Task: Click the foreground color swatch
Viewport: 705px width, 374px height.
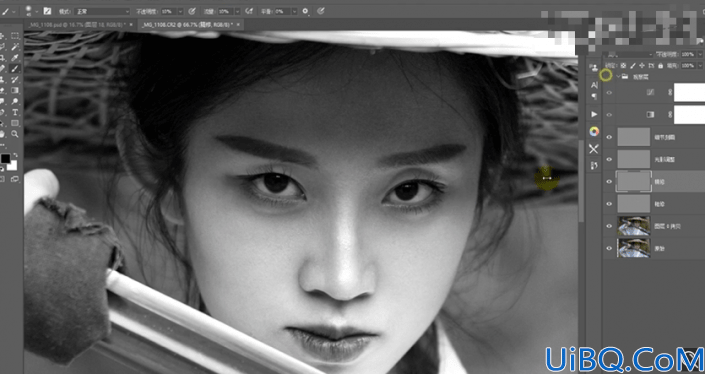Action: (5, 158)
